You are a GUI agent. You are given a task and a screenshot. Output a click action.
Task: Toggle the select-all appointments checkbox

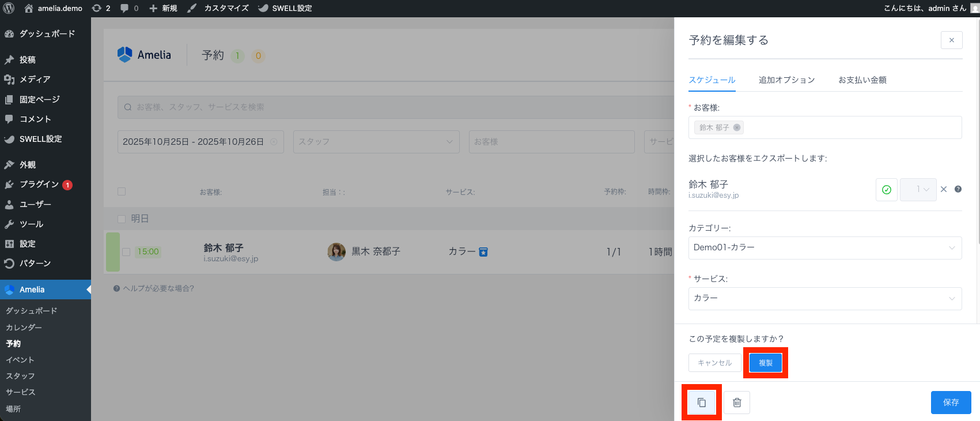point(122,191)
